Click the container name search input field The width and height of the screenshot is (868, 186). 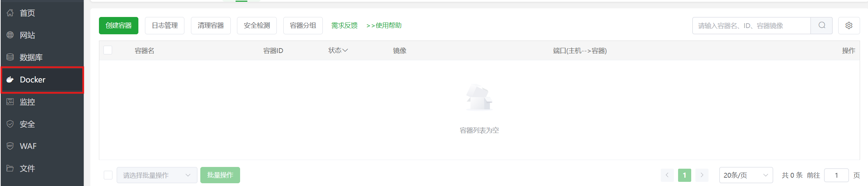pos(751,25)
